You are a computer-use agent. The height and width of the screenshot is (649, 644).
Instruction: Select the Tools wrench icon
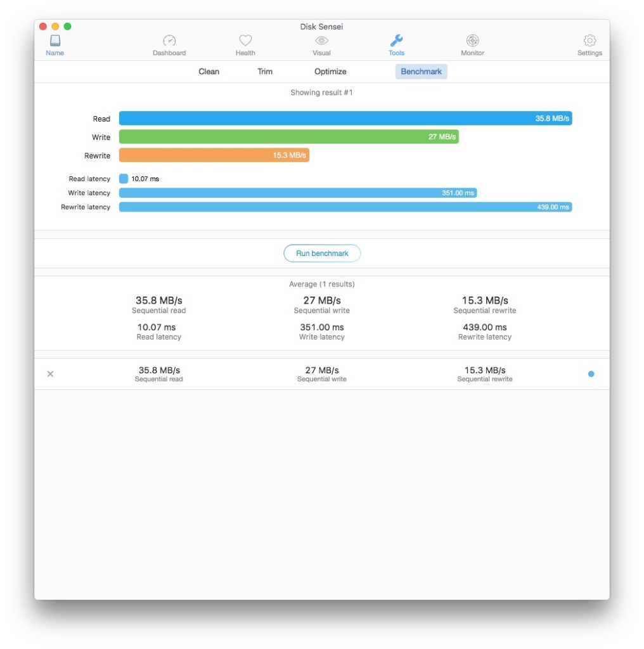tap(396, 41)
